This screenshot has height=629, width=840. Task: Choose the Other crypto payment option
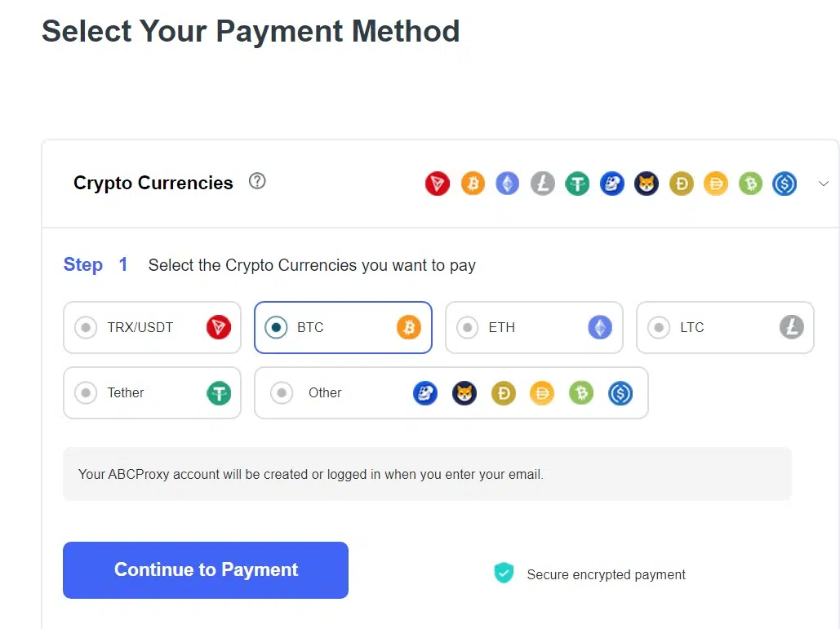coord(282,392)
